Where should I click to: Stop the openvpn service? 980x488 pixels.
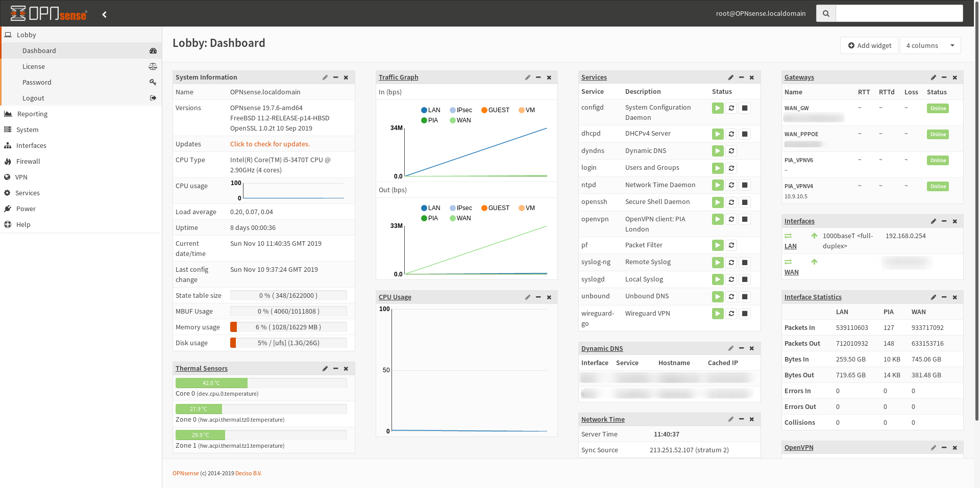[745, 219]
